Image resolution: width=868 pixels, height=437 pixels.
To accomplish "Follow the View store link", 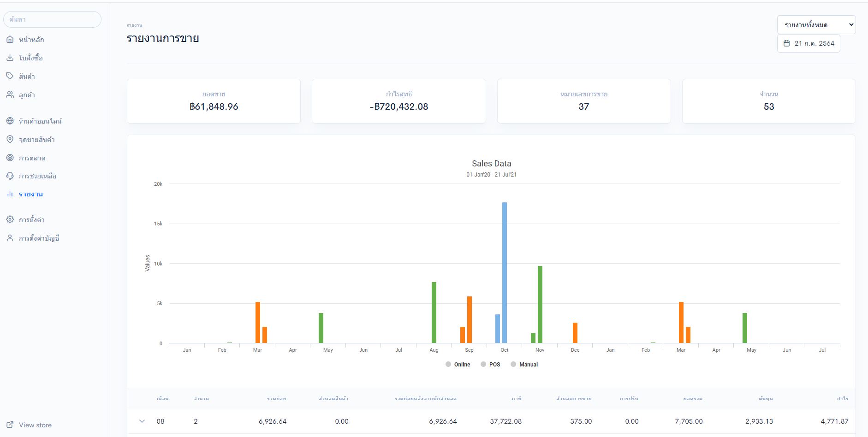I will click(x=35, y=425).
